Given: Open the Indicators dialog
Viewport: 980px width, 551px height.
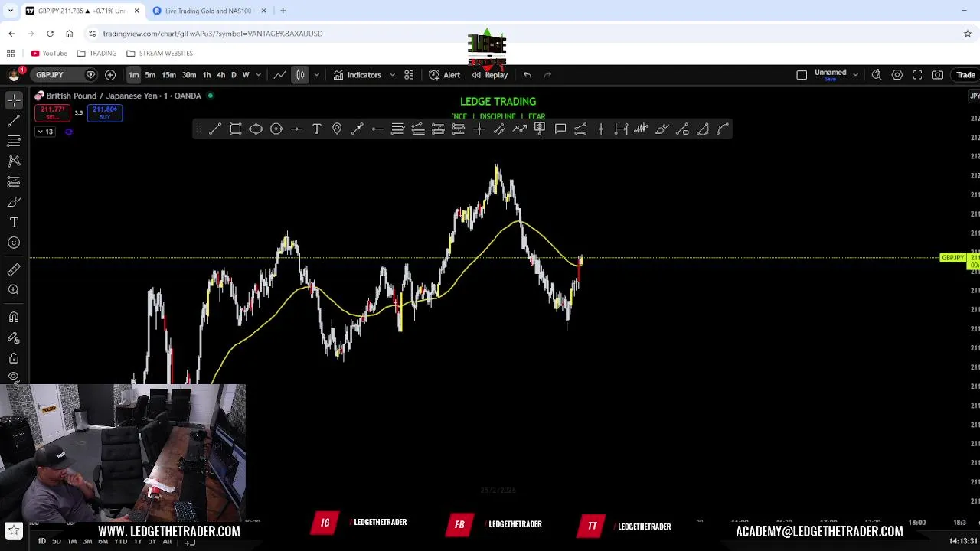Looking at the screenshot, I should [357, 75].
